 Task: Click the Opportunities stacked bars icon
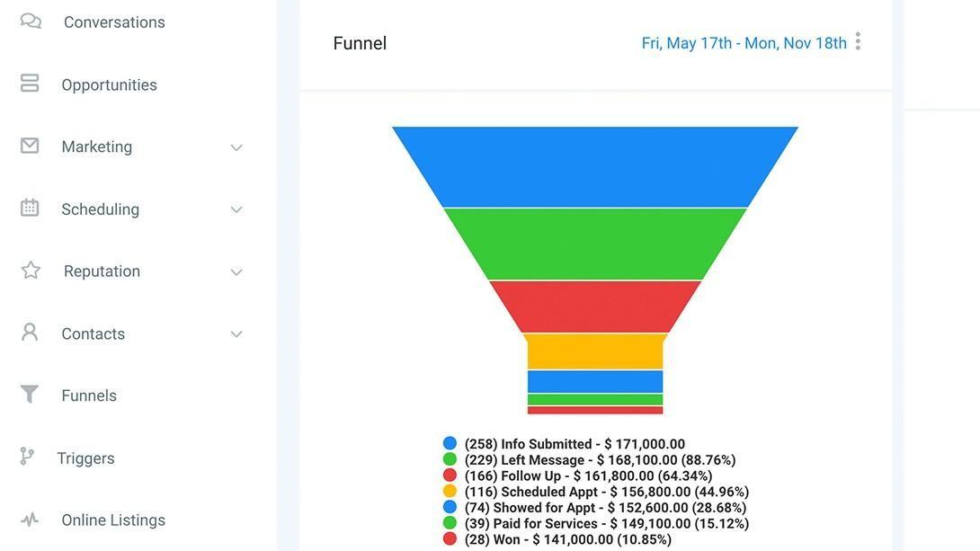click(30, 83)
